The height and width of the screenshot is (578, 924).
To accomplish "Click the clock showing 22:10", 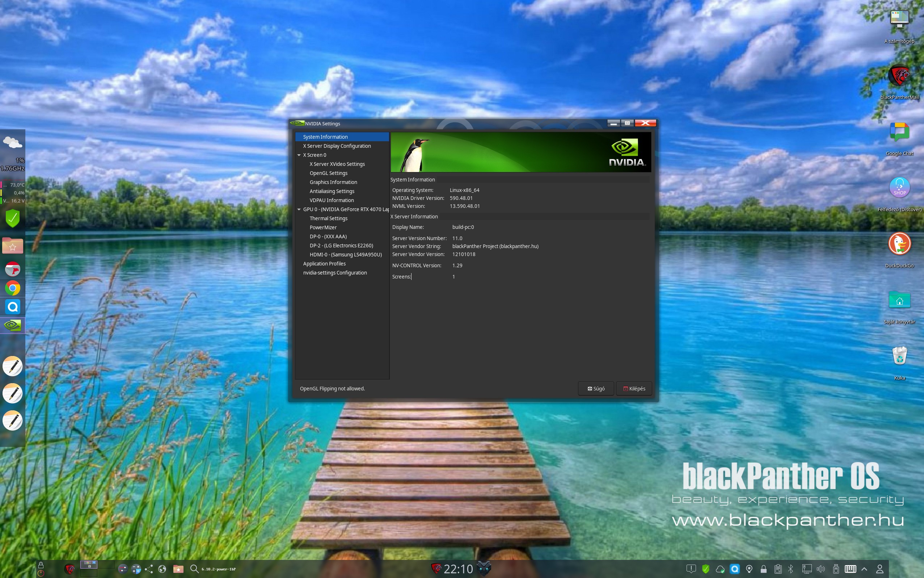I will (x=458, y=569).
